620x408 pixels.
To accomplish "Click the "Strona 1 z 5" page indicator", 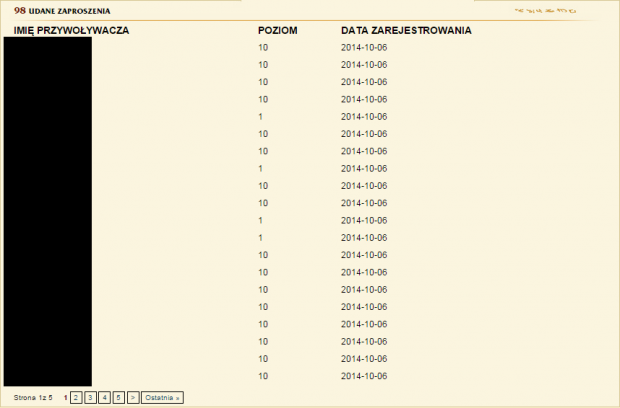I will (33, 398).
